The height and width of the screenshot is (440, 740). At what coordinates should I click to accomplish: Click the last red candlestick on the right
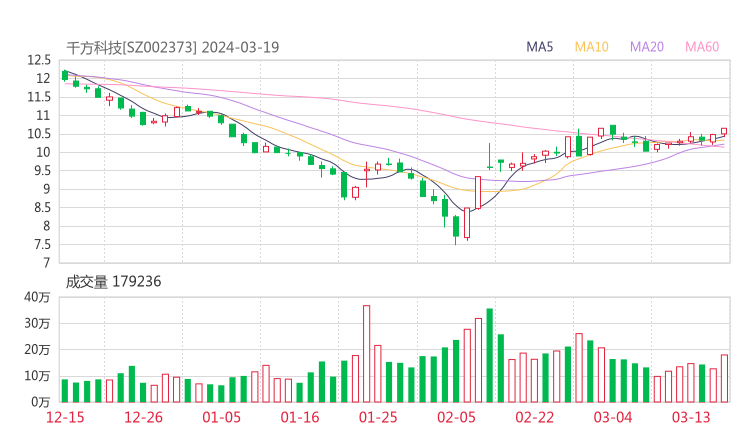(x=724, y=131)
